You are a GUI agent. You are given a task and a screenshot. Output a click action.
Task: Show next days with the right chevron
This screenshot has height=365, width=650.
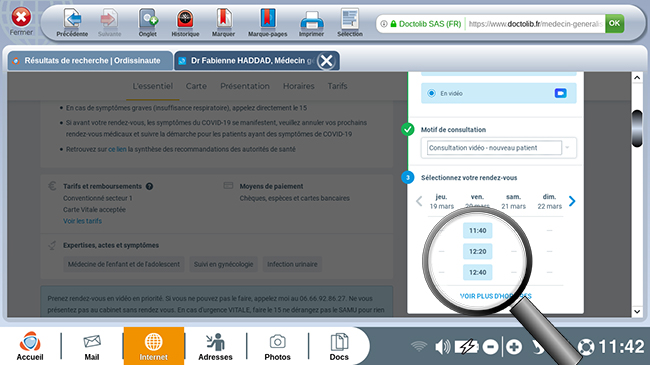pyautogui.click(x=572, y=201)
